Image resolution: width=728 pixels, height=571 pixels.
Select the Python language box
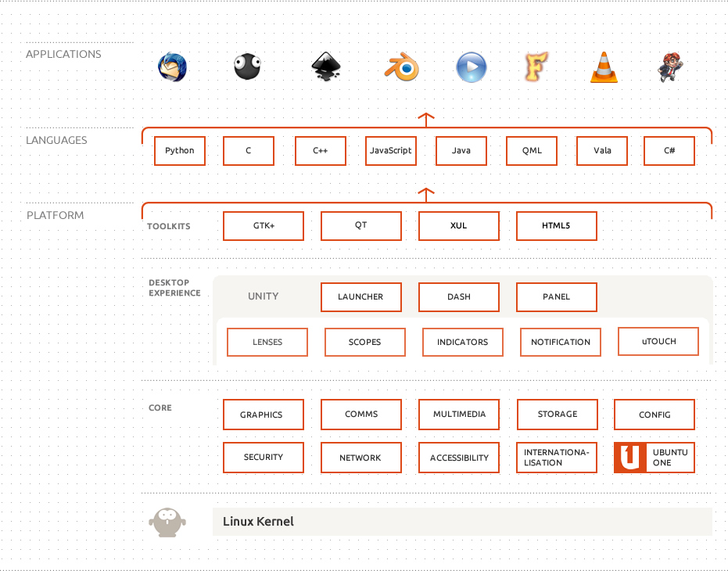(180, 151)
